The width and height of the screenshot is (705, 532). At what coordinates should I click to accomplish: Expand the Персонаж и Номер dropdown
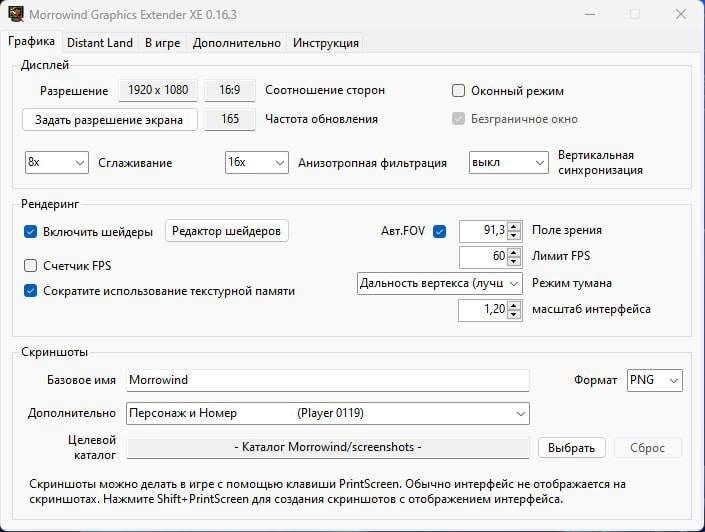pos(328,413)
